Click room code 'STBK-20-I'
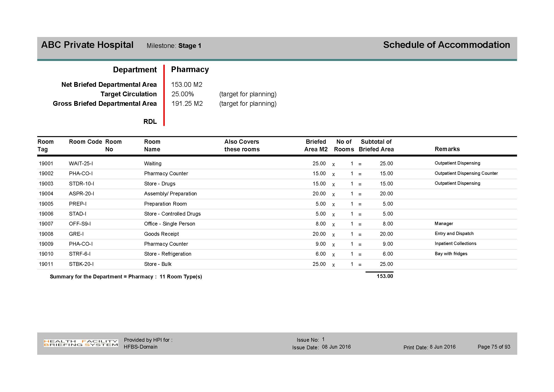This screenshot has height=392, width=554. coord(81,264)
